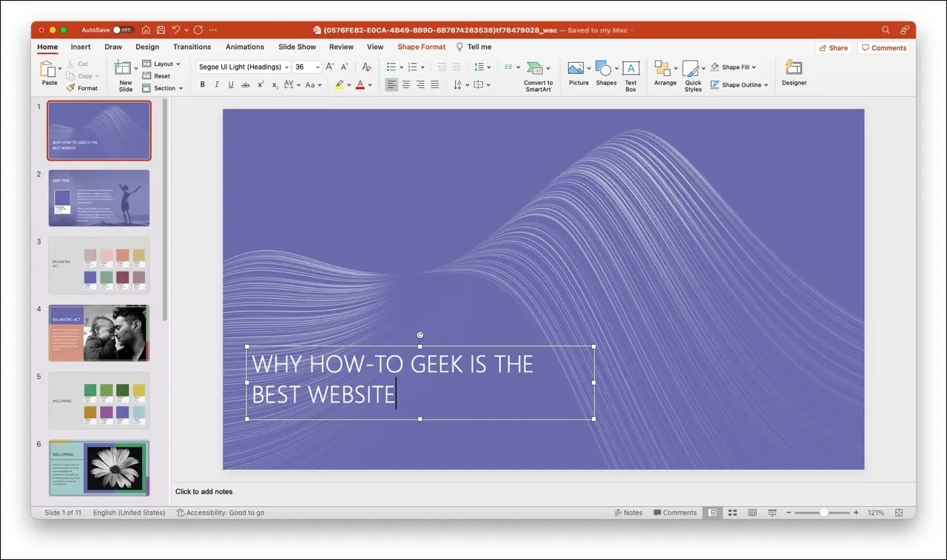
Task: Open bullet list options arrow
Action: (x=402, y=67)
